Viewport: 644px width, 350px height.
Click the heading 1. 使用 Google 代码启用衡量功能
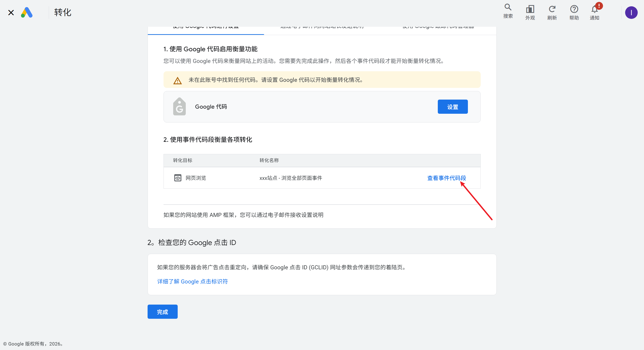pyautogui.click(x=210, y=49)
